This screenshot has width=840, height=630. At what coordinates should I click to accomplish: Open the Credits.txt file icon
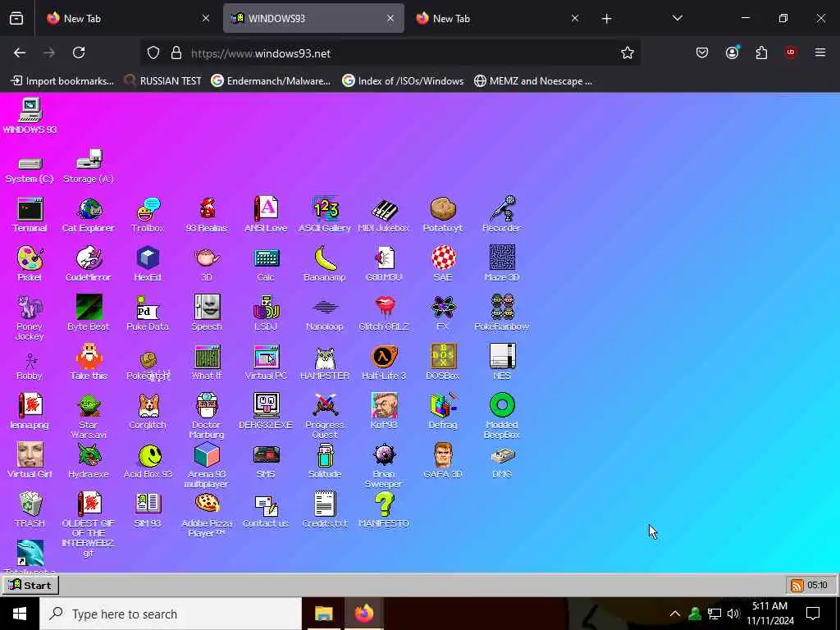[x=325, y=510]
